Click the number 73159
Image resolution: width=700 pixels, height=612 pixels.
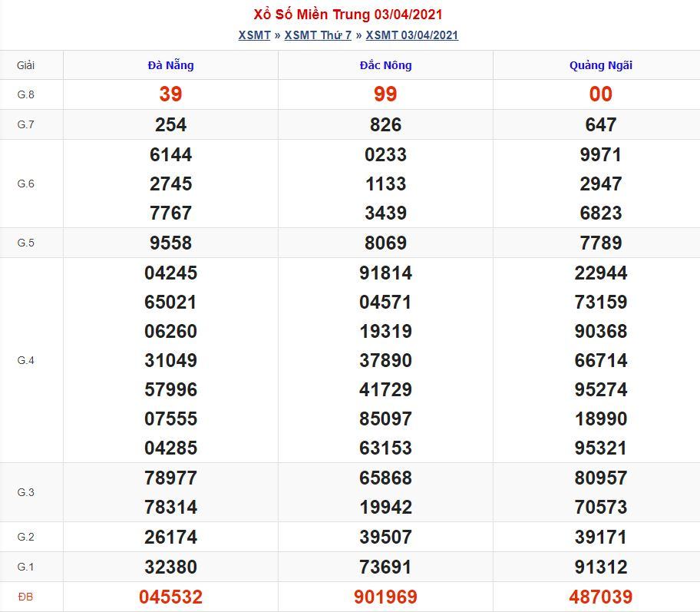(601, 302)
